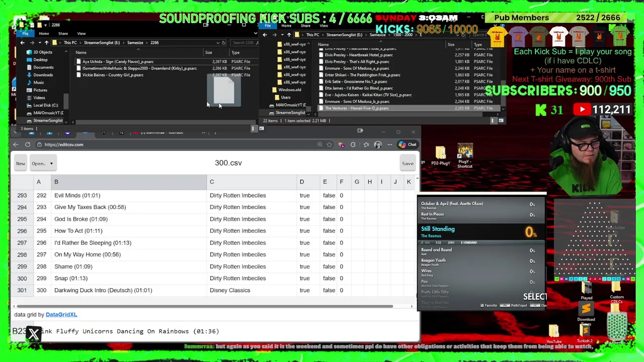Sort by Size column in the right Explorer window

click(x=451, y=45)
